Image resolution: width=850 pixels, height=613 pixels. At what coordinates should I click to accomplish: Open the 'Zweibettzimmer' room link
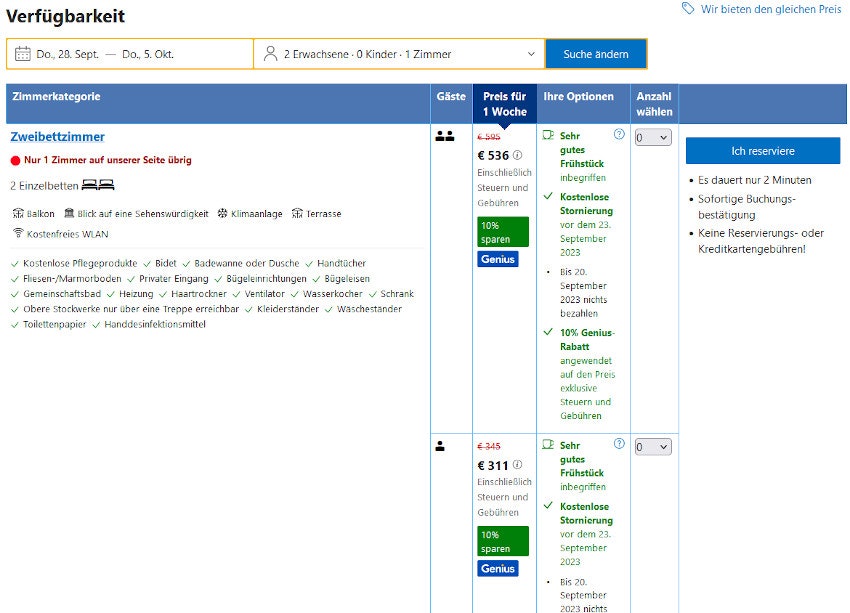57,137
